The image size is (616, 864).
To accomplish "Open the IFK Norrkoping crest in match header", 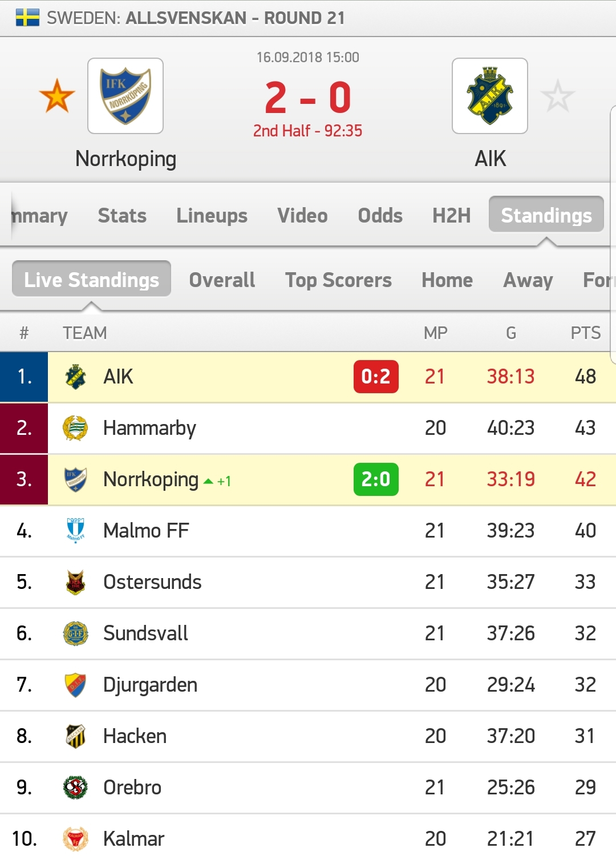I will (x=125, y=96).
